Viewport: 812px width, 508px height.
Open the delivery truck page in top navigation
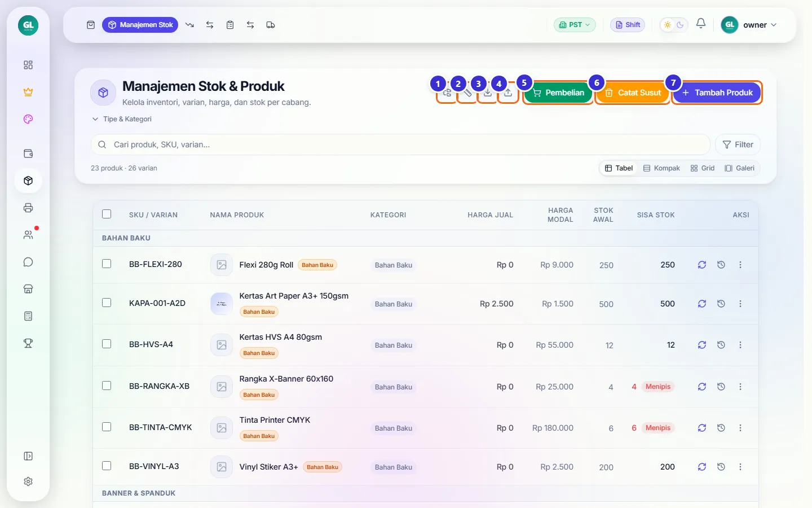coord(271,25)
